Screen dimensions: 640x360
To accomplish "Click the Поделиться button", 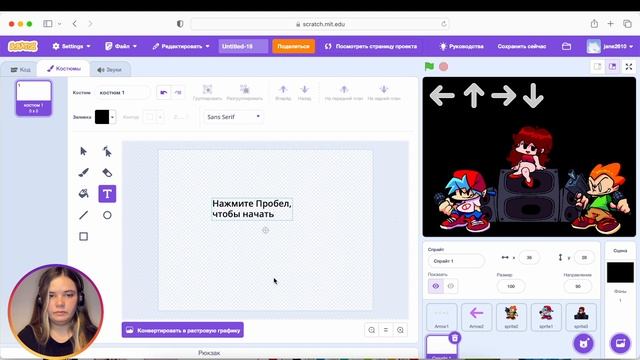I will pos(293,46).
